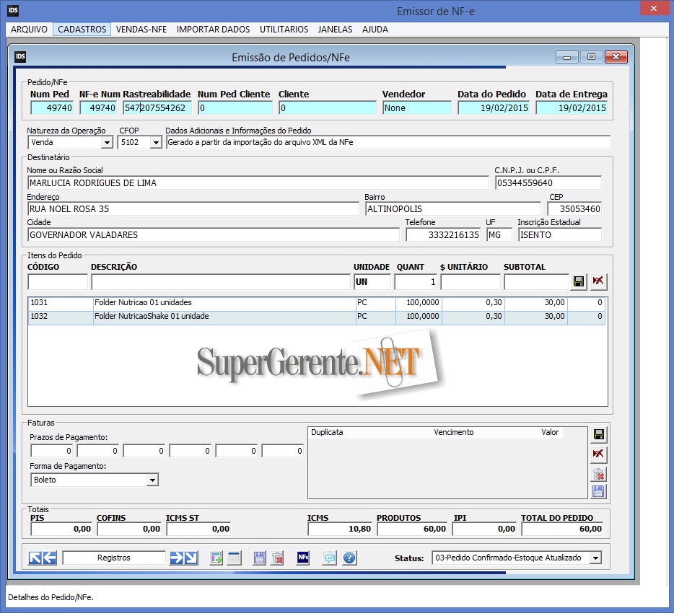Open the JANELAS menu
Image resolution: width=674 pixels, height=616 pixels.
click(x=336, y=29)
